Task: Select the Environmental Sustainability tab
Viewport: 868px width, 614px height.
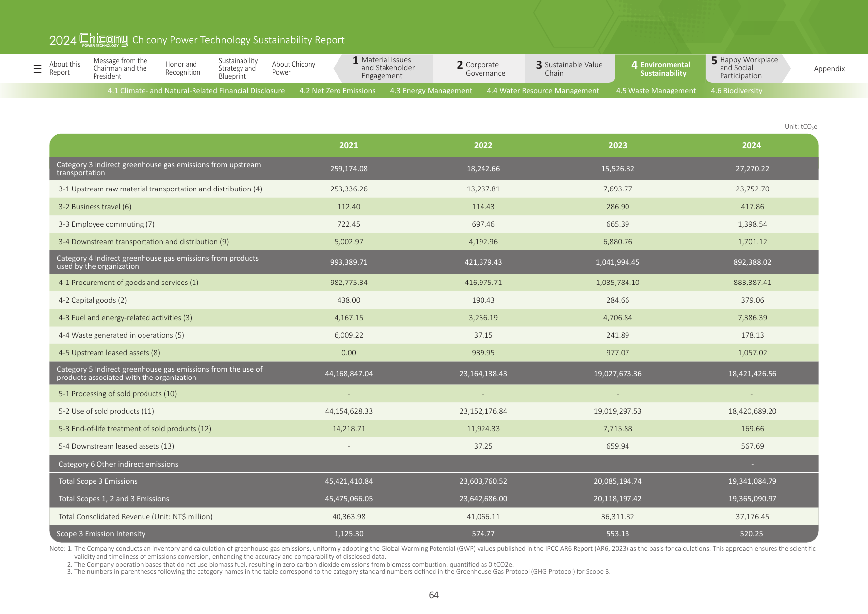Action: pos(661,69)
